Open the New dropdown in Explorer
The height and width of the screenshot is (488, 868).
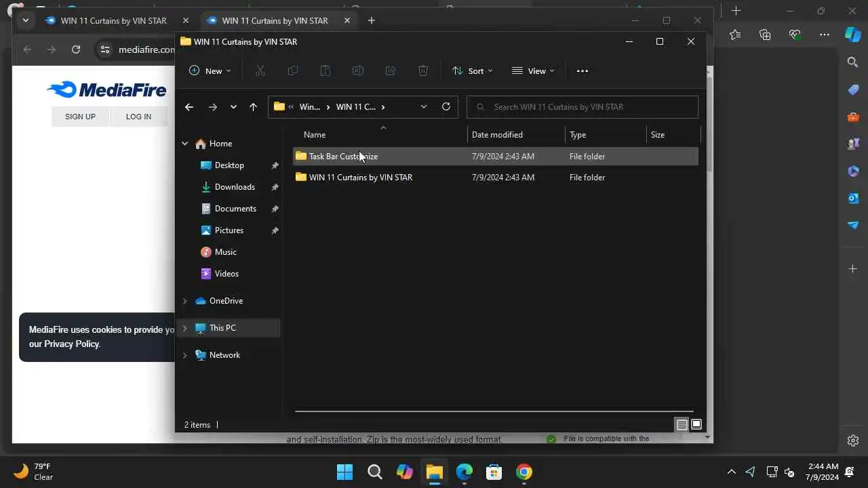210,70
